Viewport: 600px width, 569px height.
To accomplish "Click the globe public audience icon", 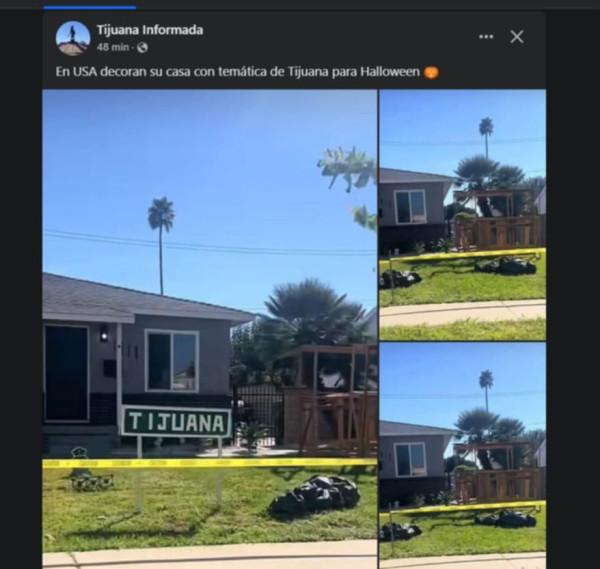I will coord(142,47).
